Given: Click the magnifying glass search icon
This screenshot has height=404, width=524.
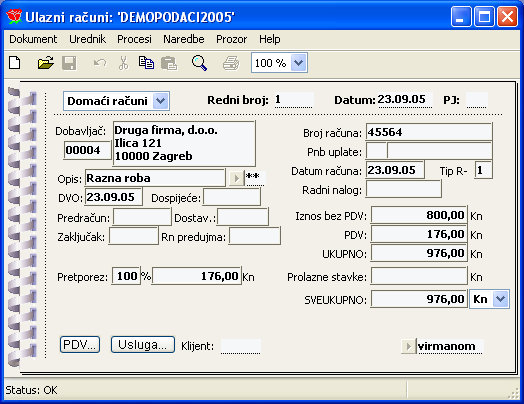Looking at the screenshot, I should 199,63.
